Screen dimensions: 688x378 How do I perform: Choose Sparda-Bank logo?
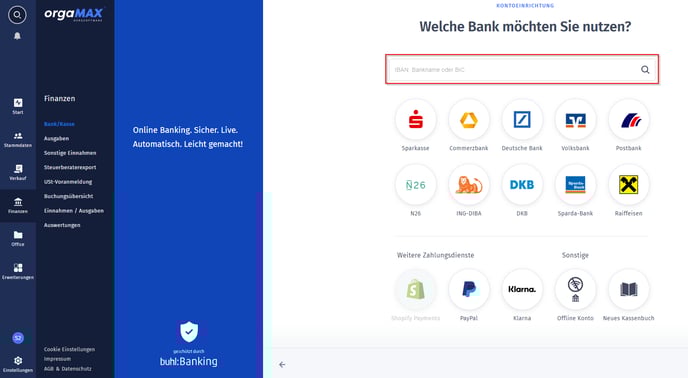pyautogui.click(x=575, y=185)
